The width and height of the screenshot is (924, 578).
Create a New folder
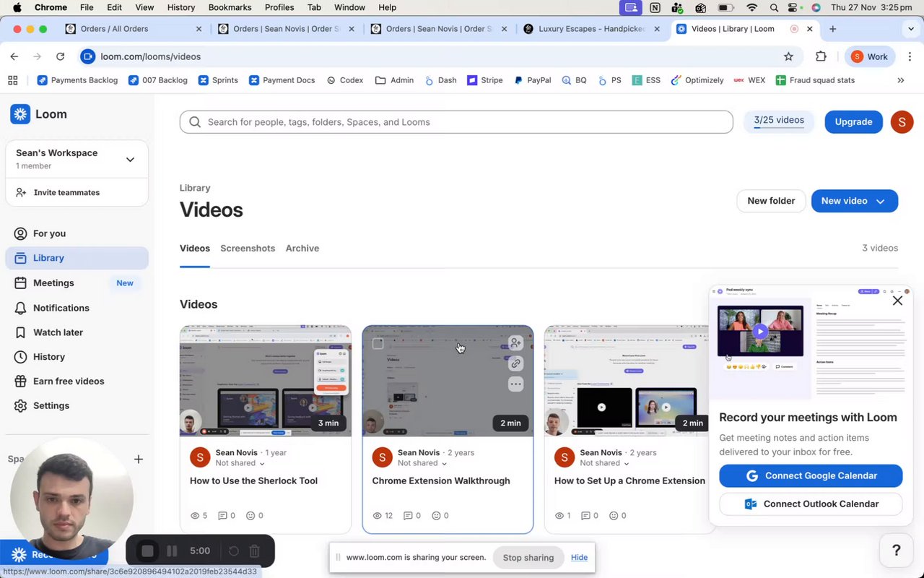coord(771,201)
